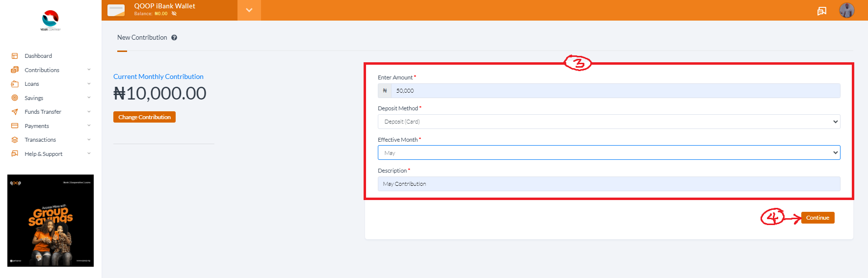Image resolution: width=868 pixels, height=278 pixels.
Task: Click the wallet card icon in header
Action: pos(116,10)
